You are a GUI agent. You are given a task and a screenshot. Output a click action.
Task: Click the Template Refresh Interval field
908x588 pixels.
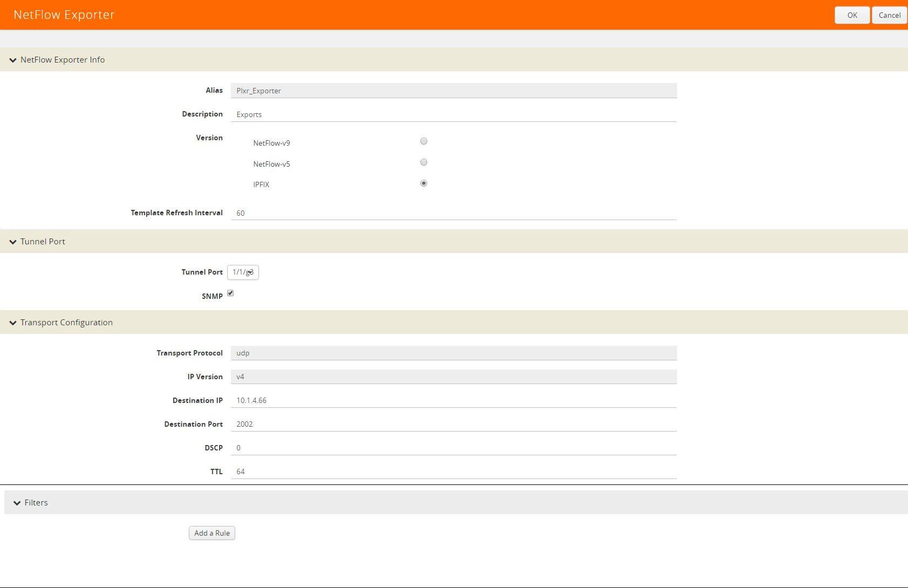[x=454, y=213]
